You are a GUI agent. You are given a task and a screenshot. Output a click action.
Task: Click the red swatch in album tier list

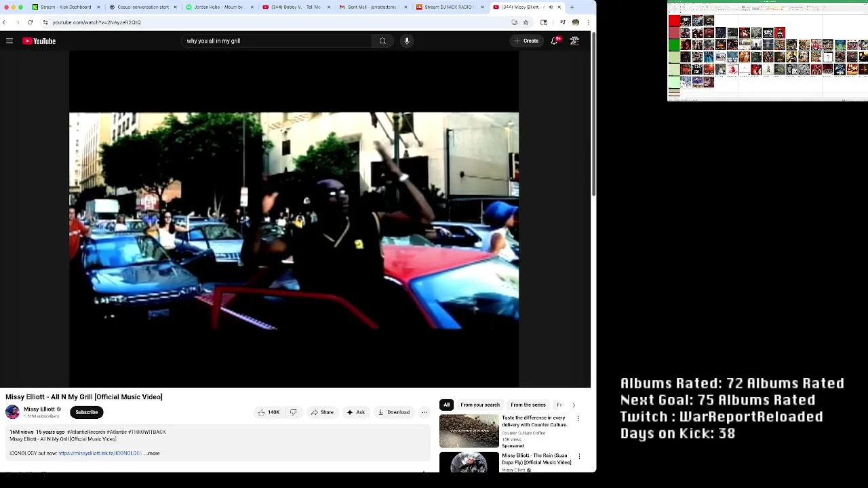674,21
